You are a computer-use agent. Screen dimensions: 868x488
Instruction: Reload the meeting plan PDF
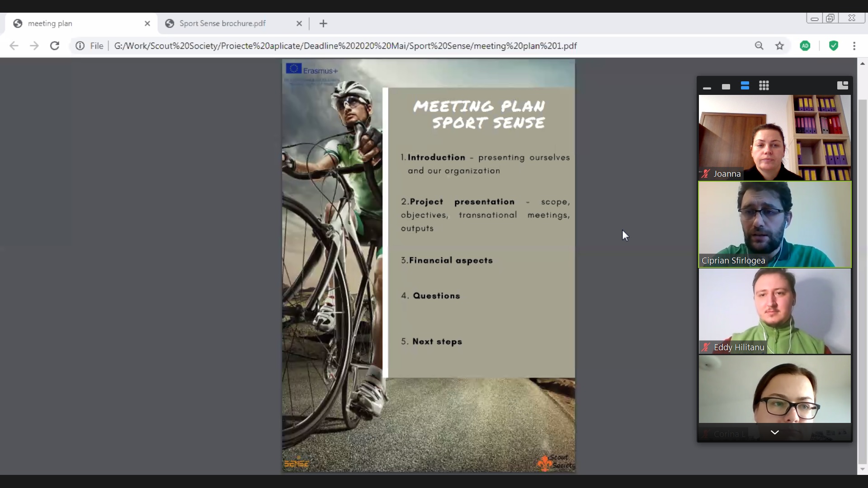(x=55, y=46)
